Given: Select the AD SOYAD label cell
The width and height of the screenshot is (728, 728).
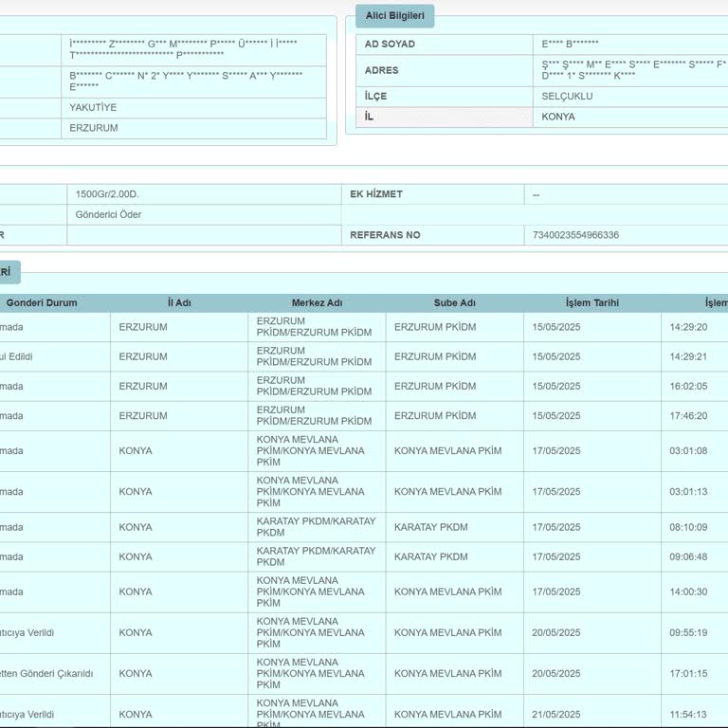Looking at the screenshot, I should 445,45.
